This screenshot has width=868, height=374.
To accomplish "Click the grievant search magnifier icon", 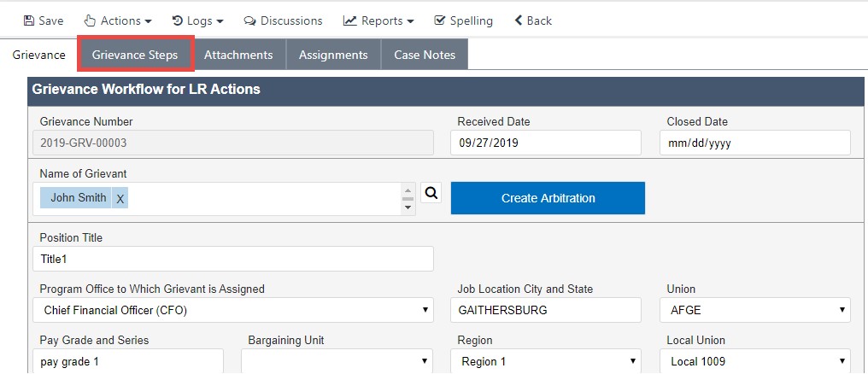I will (431, 192).
